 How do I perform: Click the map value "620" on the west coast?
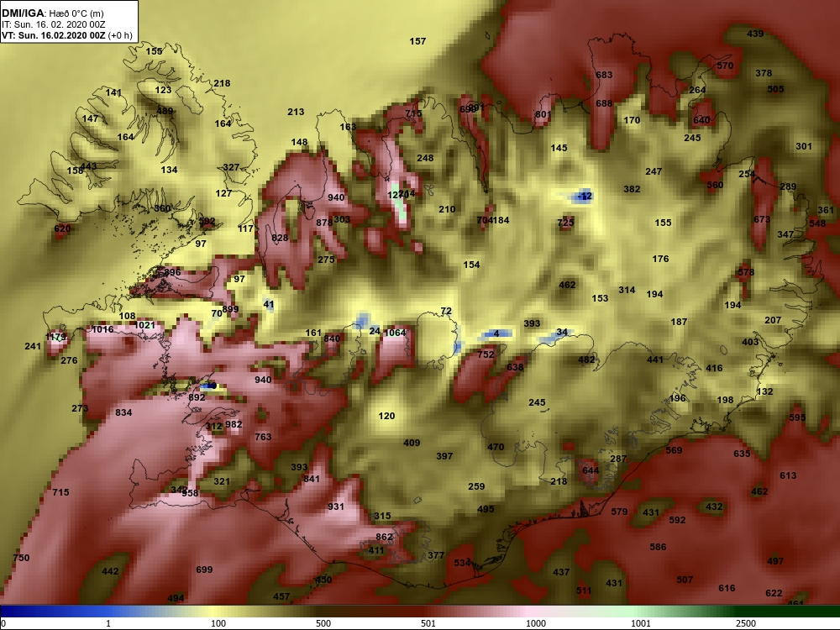pos(62,228)
